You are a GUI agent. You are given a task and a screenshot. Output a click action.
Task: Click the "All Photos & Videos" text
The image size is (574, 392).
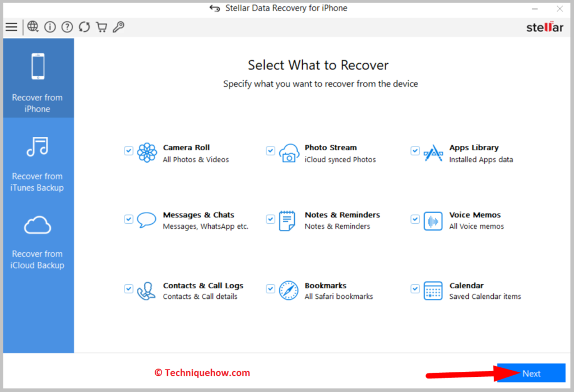[x=196, y=160]
